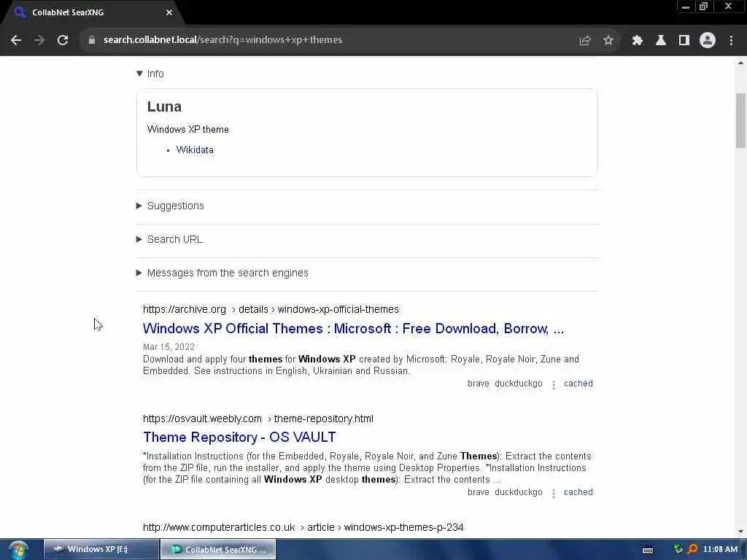Screen dimensions: 747x560
Task: Expand the Search URL section
Action: [169, 239]
